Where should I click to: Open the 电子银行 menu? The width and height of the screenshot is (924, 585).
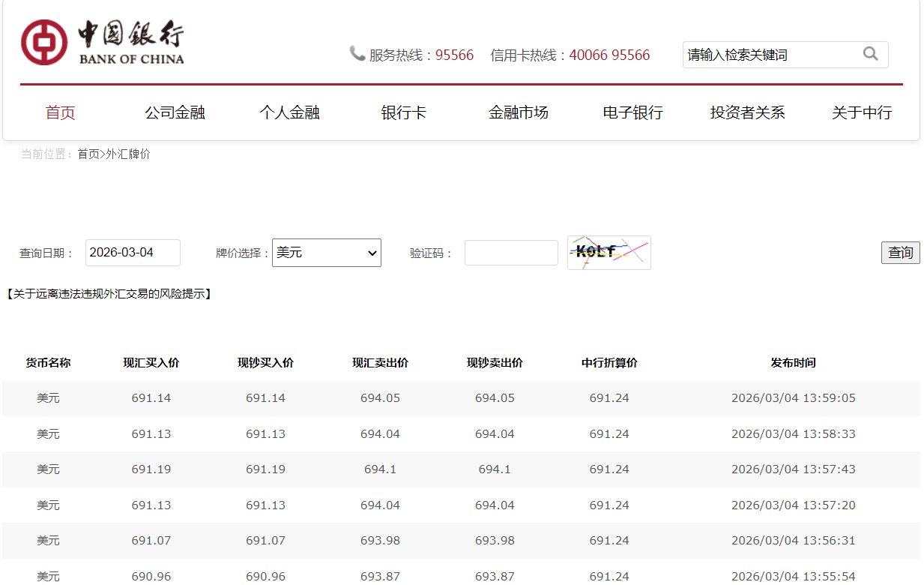click(x=632, y=112)
